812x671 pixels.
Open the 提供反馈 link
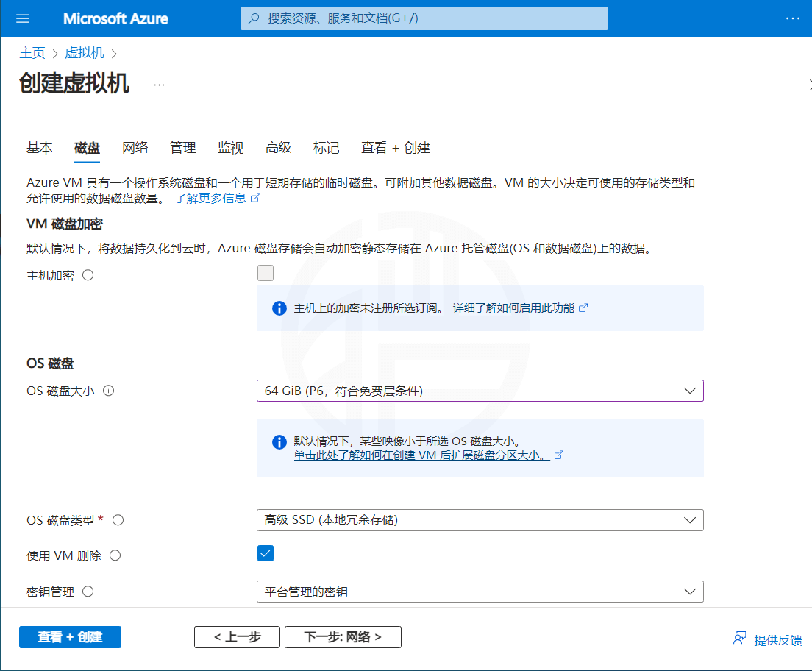[778, 640]
